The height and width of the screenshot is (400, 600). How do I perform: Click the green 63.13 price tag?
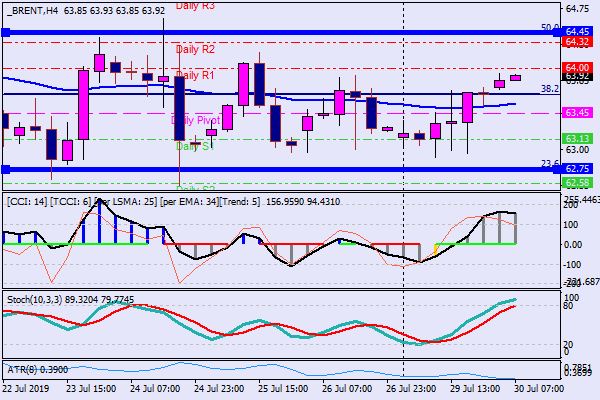577,138
